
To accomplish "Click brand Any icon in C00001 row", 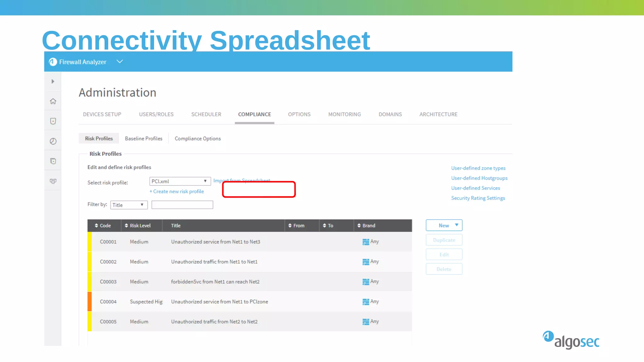I will [x=366, y=242].
